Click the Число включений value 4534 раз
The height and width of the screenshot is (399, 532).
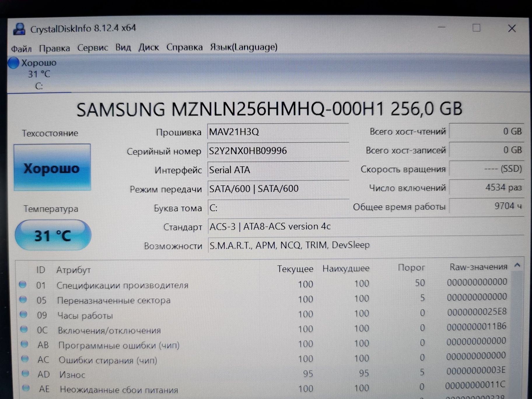coord(487,187)
